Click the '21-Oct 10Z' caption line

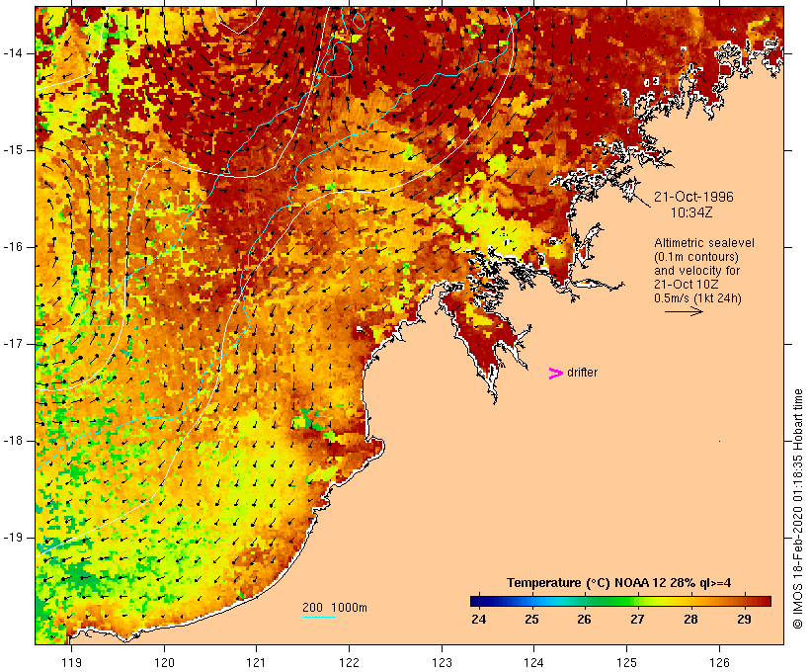pos(687,285)
